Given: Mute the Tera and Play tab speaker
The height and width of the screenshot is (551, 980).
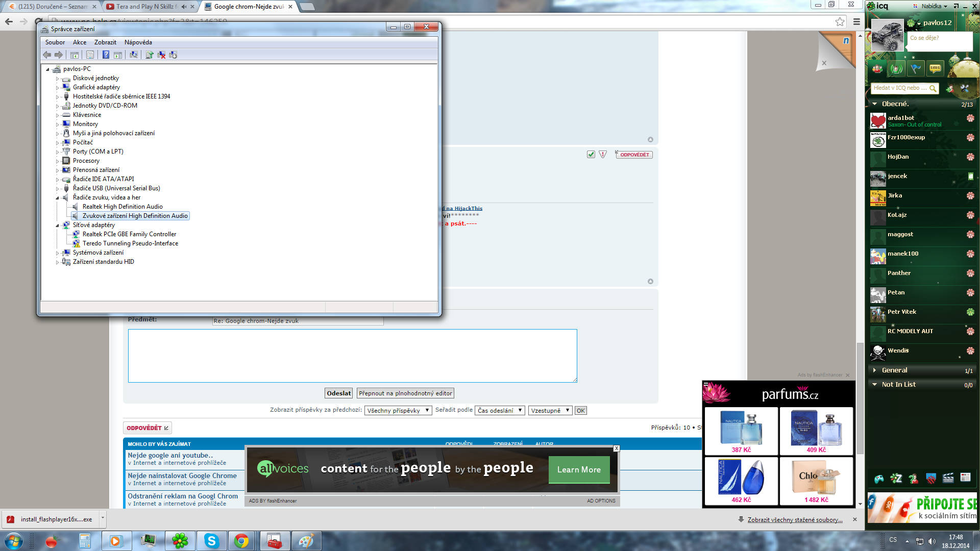Looking at the screenshot, I should (184, 7).
